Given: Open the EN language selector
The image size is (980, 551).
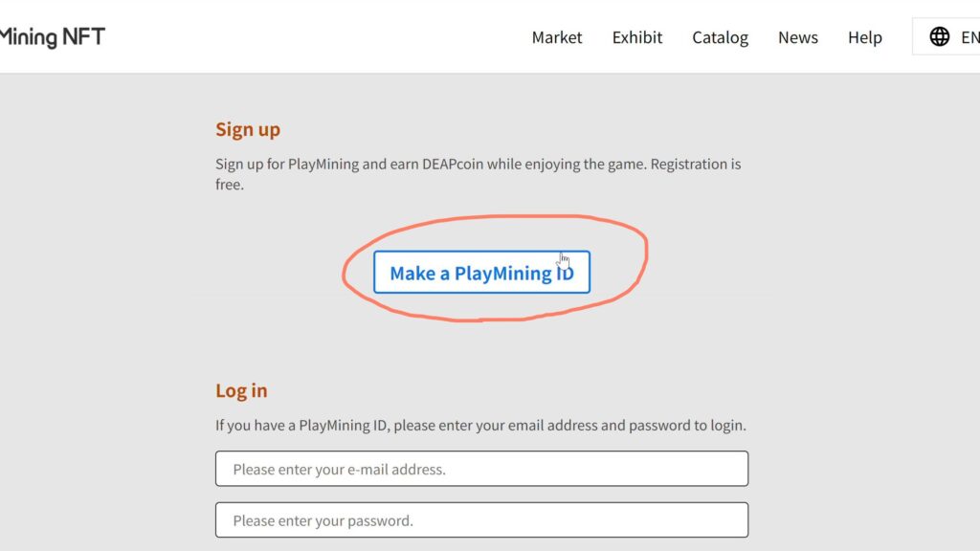Looking at the screenshot, I should (x=968, y=37).
